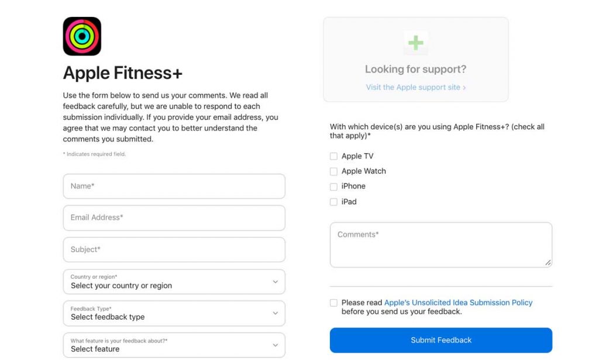The width and height of the screenshot is (599, 364).
Task: Open Apple's Unsolicited Idea Submission Policy link
Action: [458, 303]
